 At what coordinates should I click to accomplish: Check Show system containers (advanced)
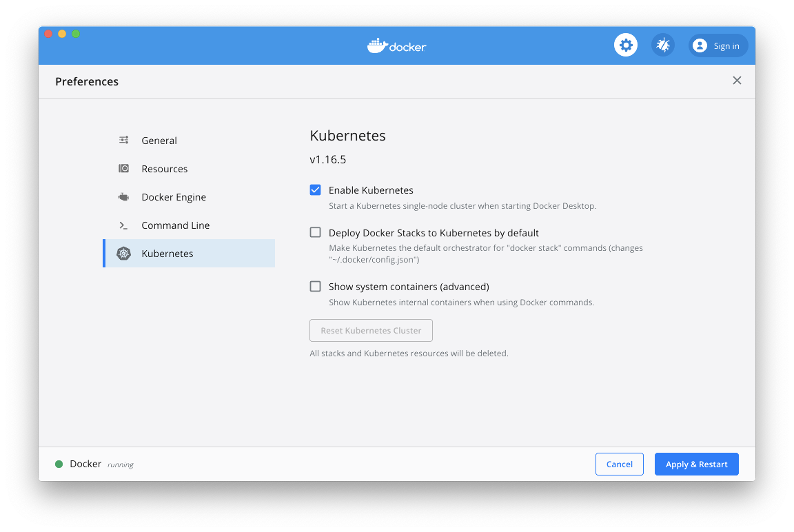coord(315,286)
